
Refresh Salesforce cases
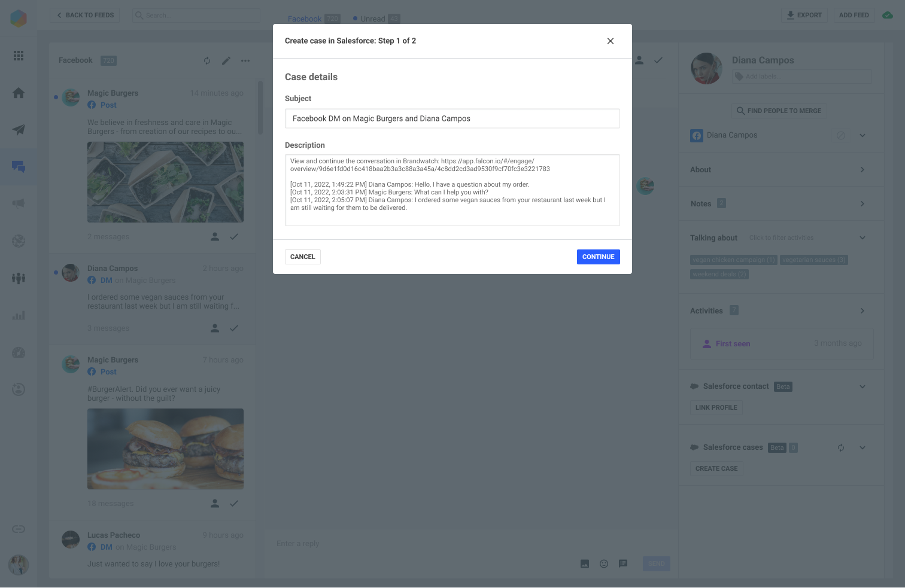[x=841, y=448]
